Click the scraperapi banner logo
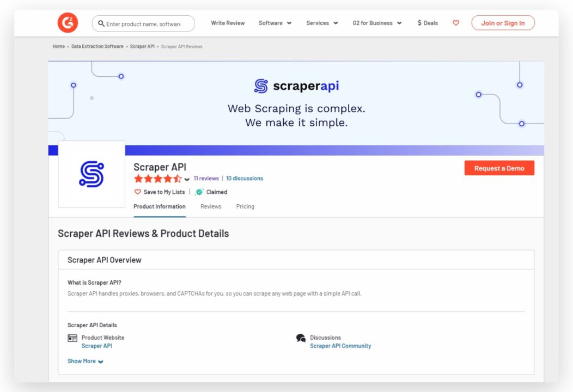Screen dimensions: 573x392 point(296,86)
